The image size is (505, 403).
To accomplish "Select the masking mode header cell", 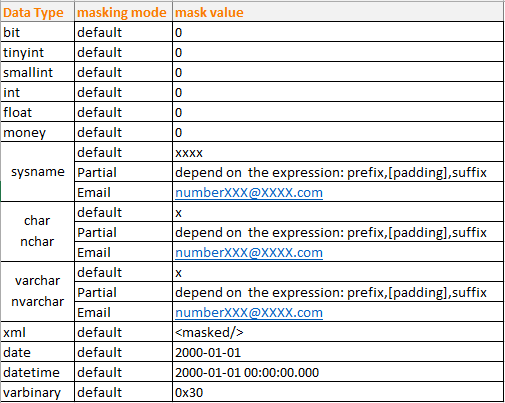I will click(123, 12).
